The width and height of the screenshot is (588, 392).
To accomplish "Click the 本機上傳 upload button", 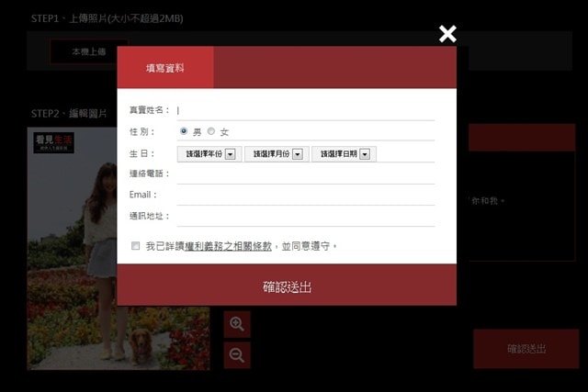I will [x=89, y=52].
